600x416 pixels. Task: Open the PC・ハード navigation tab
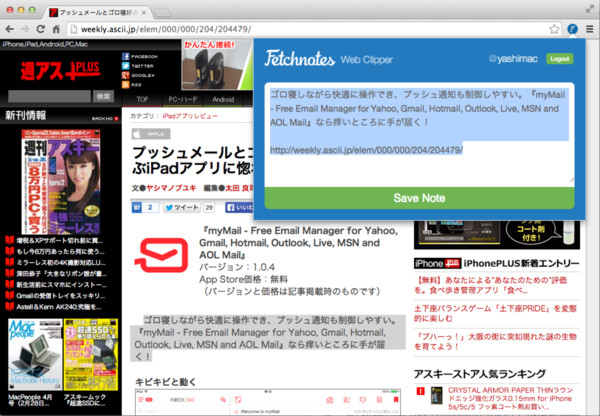183,100
